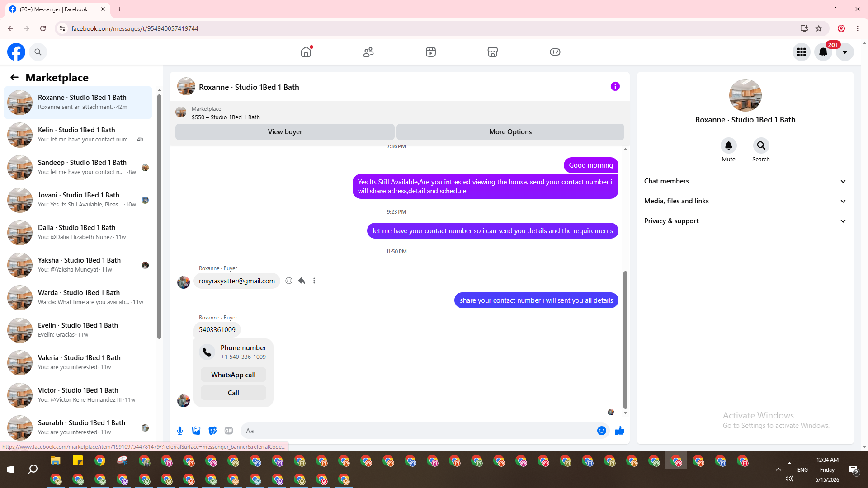Click the large profile photo in info panel
The image size is (868, 488).
[x=745, y=95]
